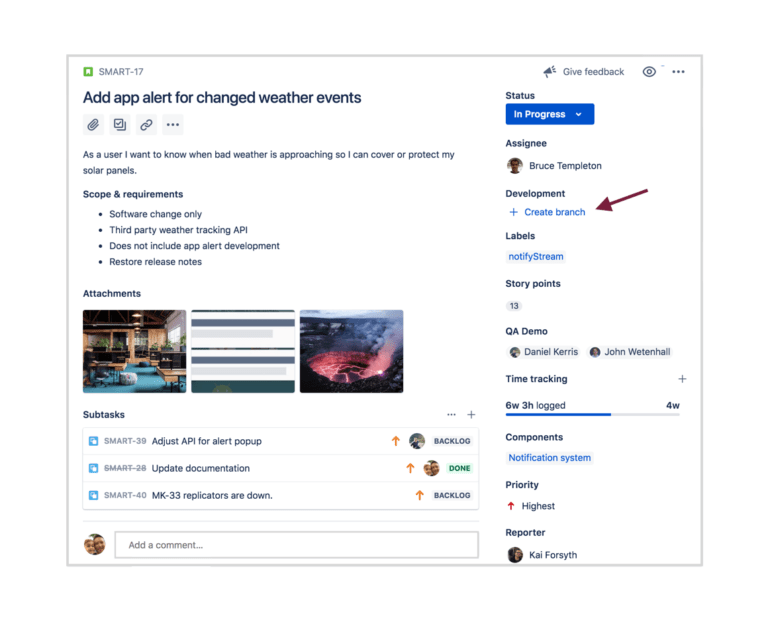Image resolution: width=768 pixels, height=622 pixels.
Task: Open the DONE status of SMART-28
Action: (x=459, y=469)
